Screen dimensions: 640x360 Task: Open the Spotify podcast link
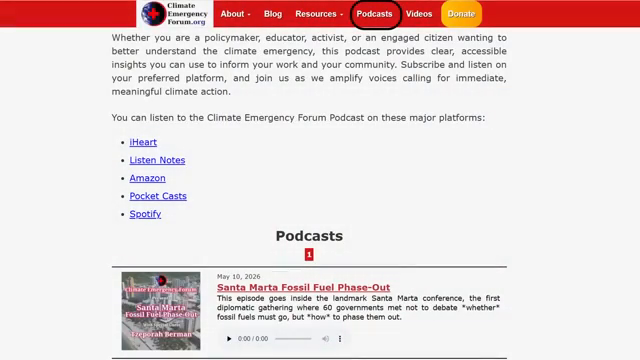pos(145,214)
